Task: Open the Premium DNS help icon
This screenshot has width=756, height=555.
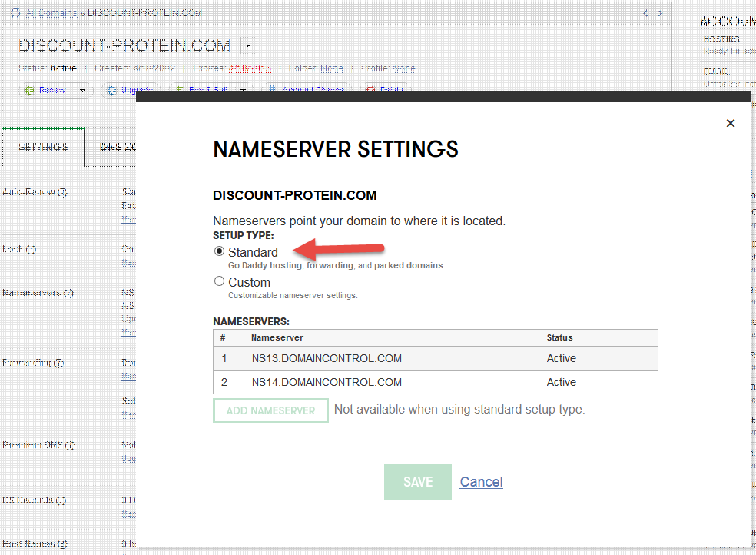Action: 70,445
